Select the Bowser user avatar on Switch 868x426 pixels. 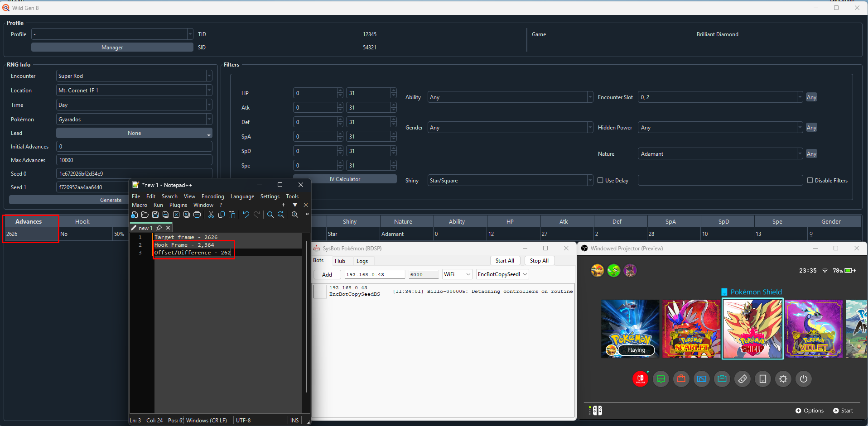598,271
